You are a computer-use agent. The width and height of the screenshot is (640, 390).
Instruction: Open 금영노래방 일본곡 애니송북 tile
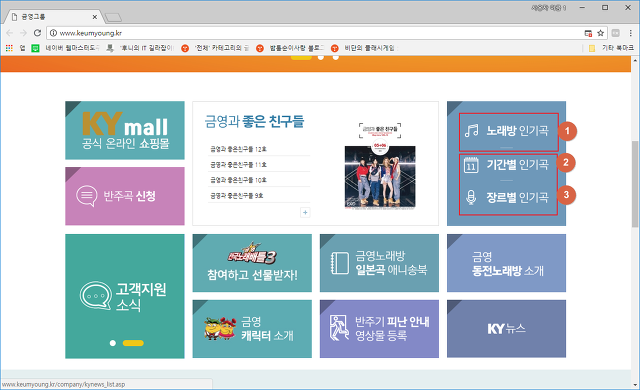point(379,263)
